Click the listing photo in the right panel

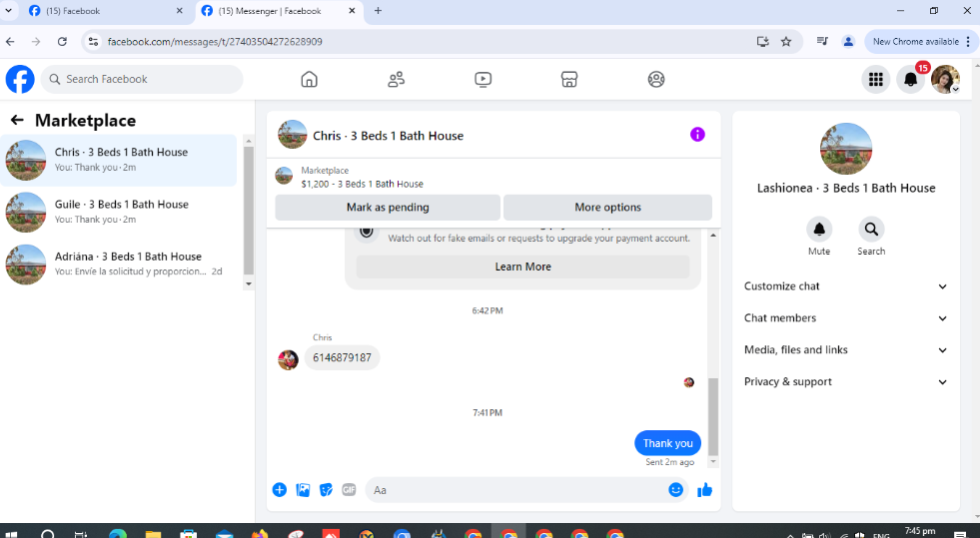coord(845,149)
